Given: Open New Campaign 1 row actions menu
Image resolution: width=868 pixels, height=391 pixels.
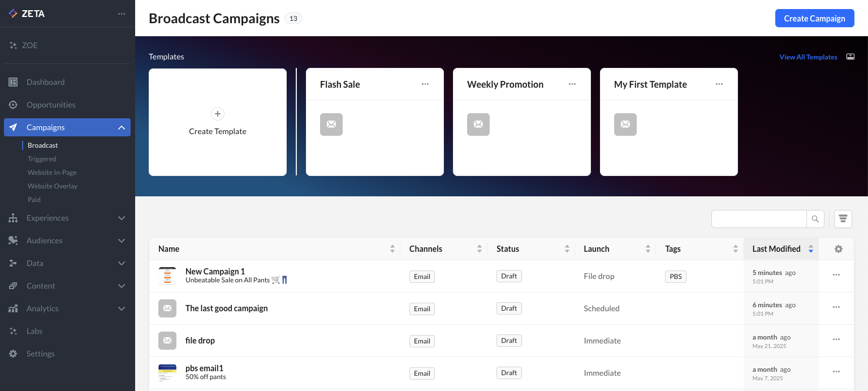Looking at the screenshot, I should [x=836, y=276].
